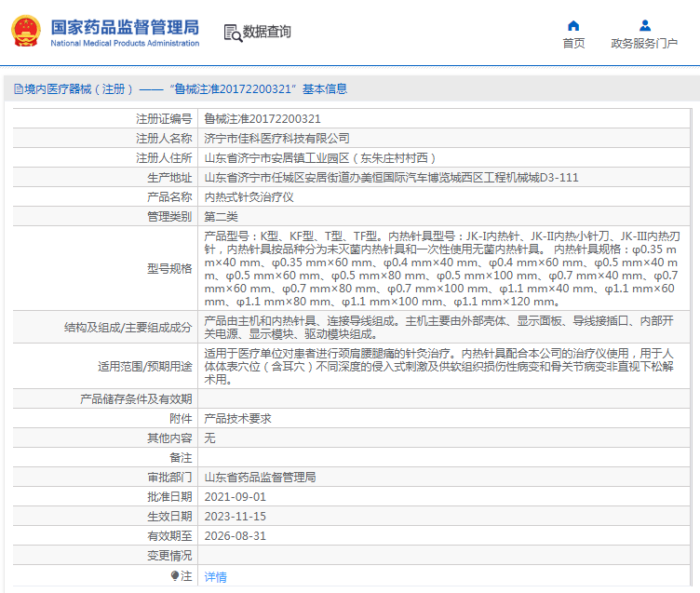Click the 型号规格 specification text block
The width and height of the screenshot is (700, 593).
[x=442, y=269]
